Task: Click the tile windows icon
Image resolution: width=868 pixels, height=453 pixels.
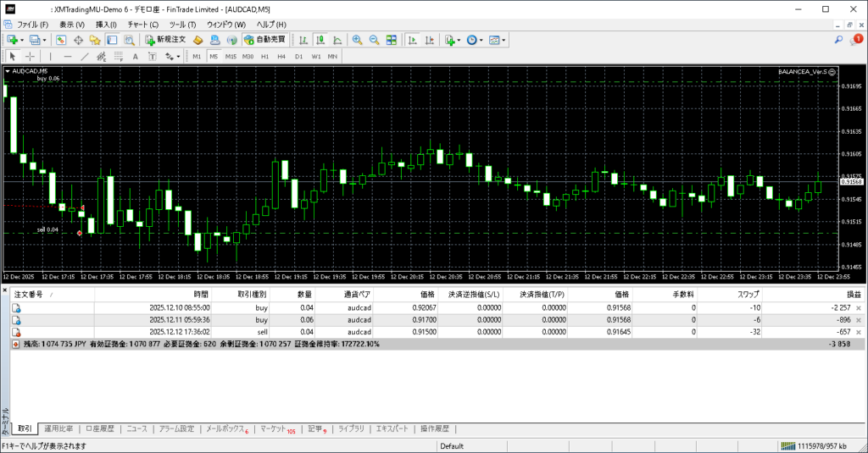Action: click(391, 40)
